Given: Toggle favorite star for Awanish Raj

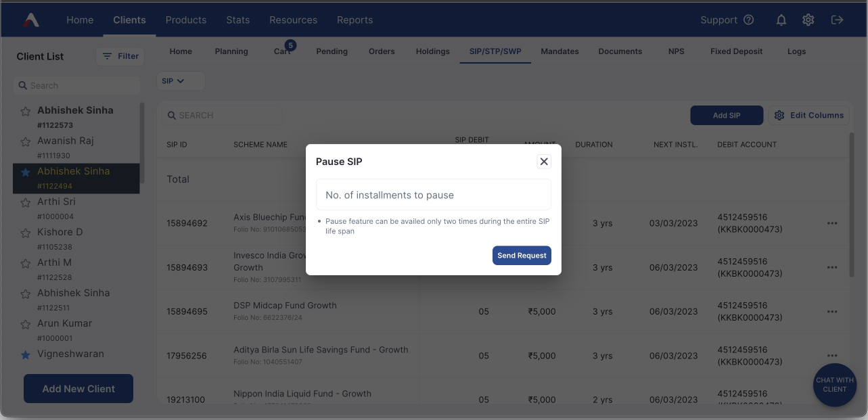Looking at the screenshot, I should 26,142.
